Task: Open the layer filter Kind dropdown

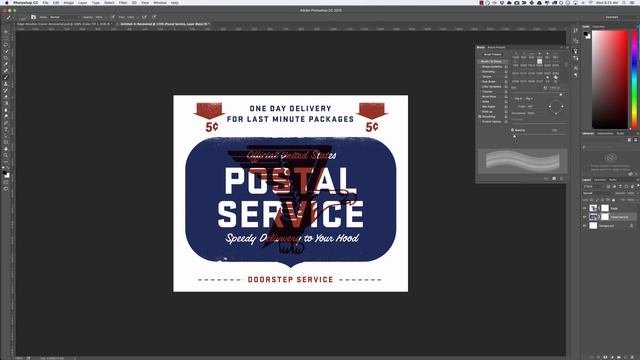Action: tap(593, 186)
